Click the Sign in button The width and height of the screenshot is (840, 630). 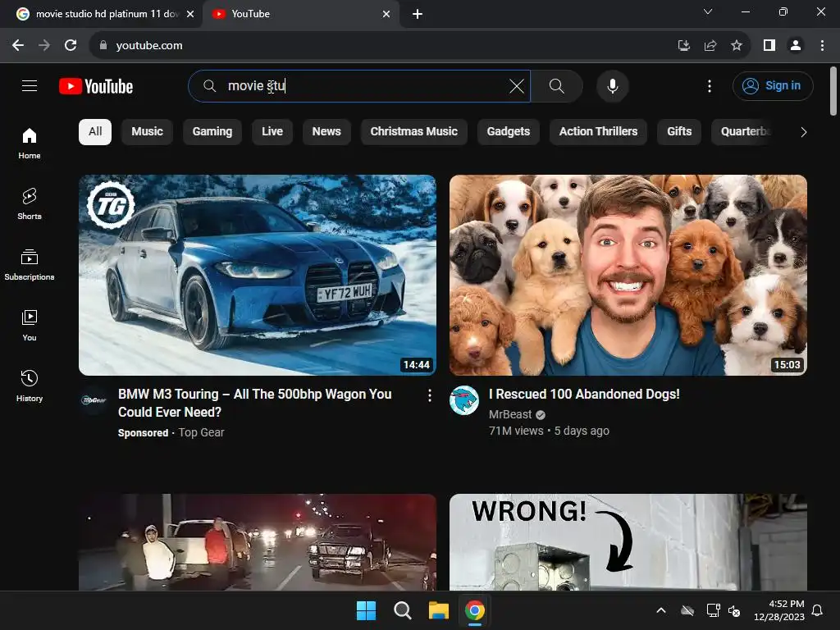pyautogui.click(x=773, y=85)
